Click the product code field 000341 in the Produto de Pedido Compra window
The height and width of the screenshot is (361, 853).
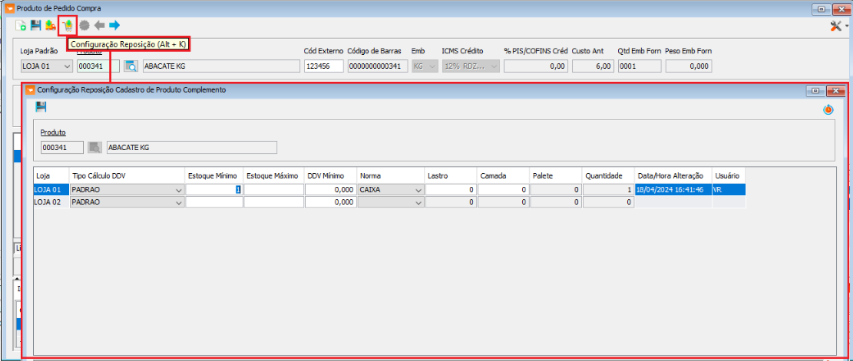click(98, 66)
